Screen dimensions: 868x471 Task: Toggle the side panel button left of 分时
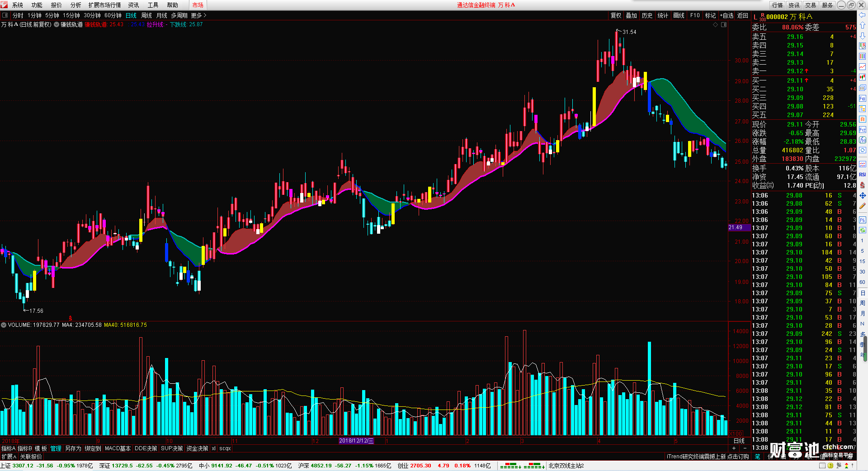(x=5, y=15)
